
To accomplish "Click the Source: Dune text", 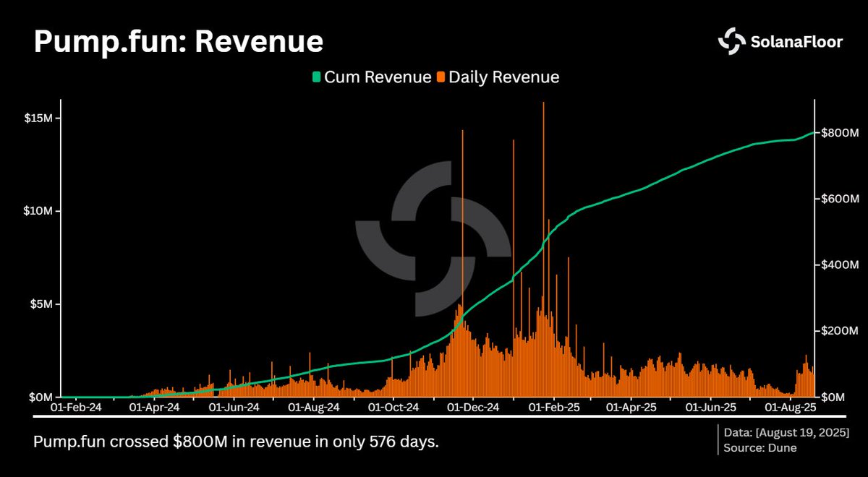I will [759, 448].
